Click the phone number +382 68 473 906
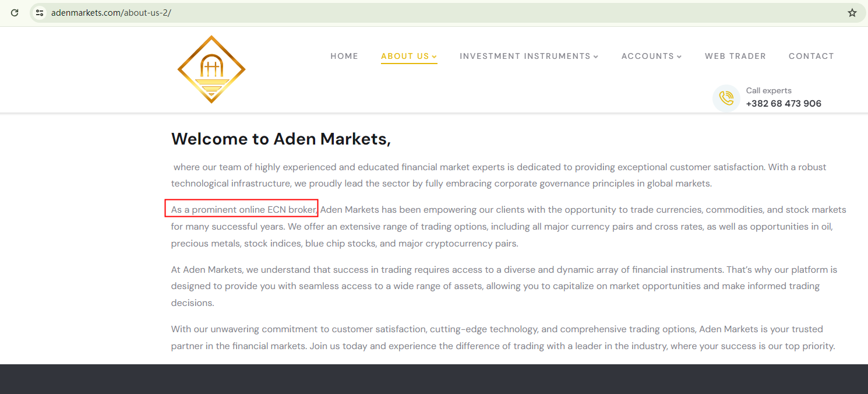Screen dimensions: 868x394 click(x=784, y=104)
